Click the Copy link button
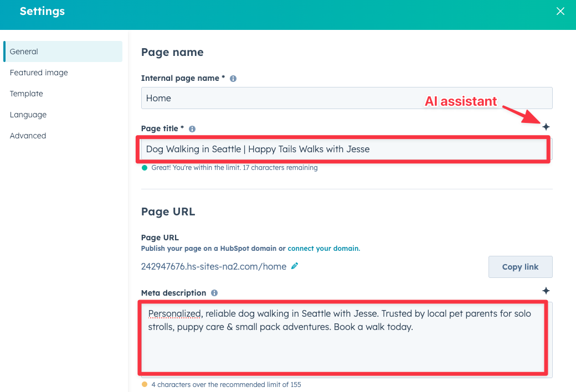Viewport: 576px width, 392px height. coord(520,266)
